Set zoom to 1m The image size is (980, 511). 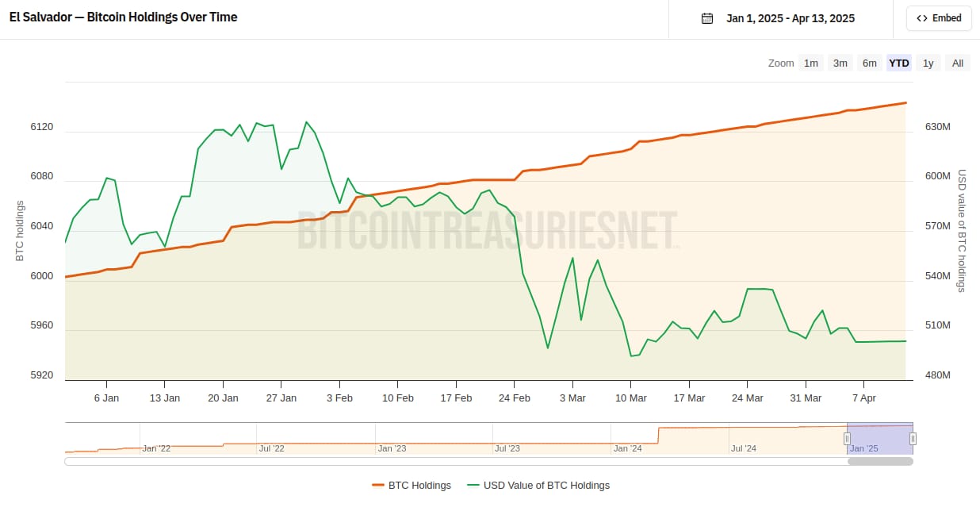coord(811,63)
